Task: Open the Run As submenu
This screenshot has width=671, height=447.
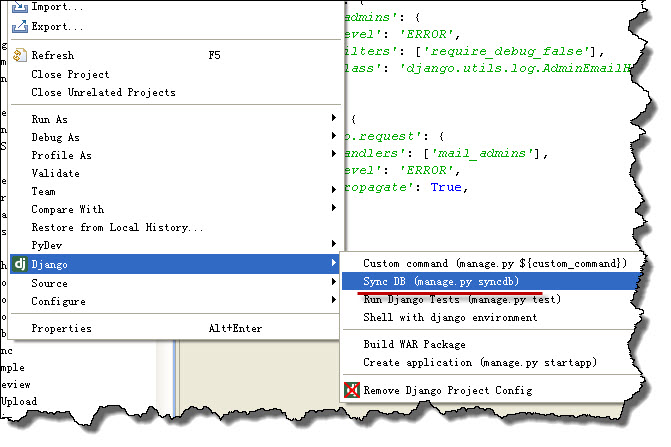Action: [x=175, y=119]
